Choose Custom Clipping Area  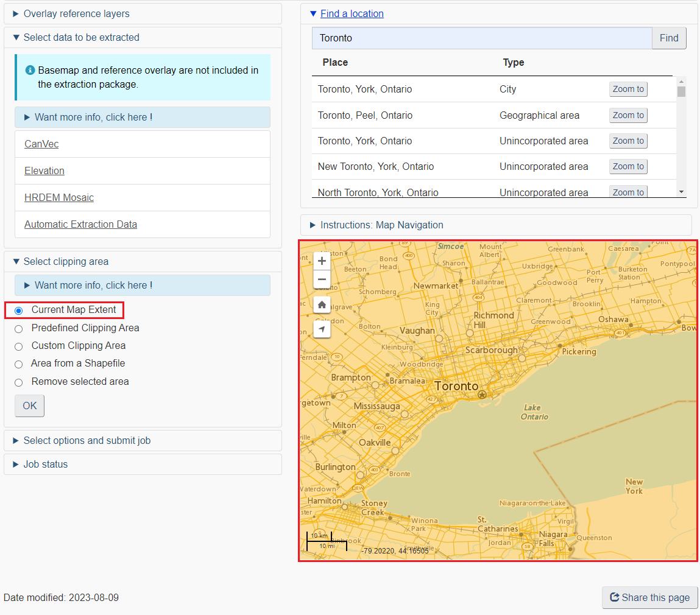18,346
